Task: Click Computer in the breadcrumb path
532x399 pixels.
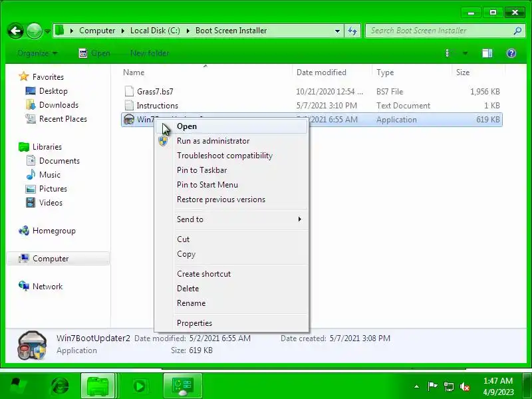Action: coord(97,31)
